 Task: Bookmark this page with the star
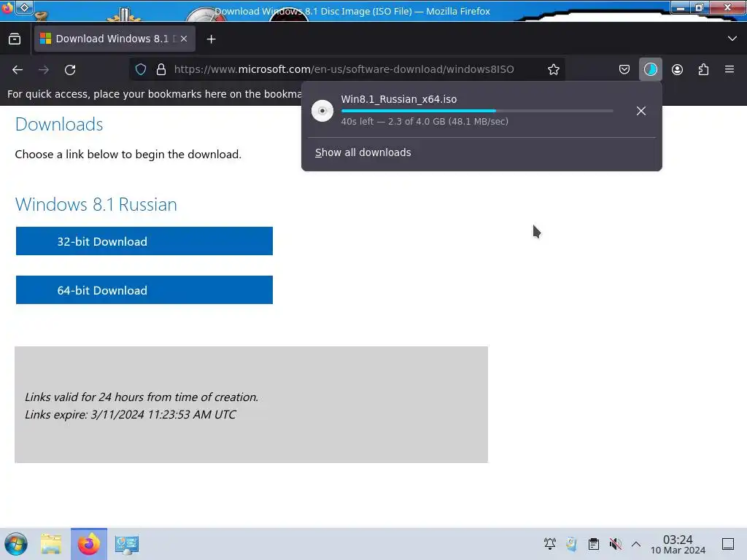(553, 69)
